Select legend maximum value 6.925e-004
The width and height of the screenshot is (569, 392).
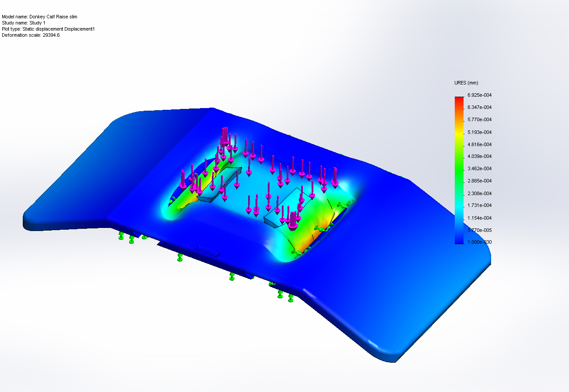479,95
